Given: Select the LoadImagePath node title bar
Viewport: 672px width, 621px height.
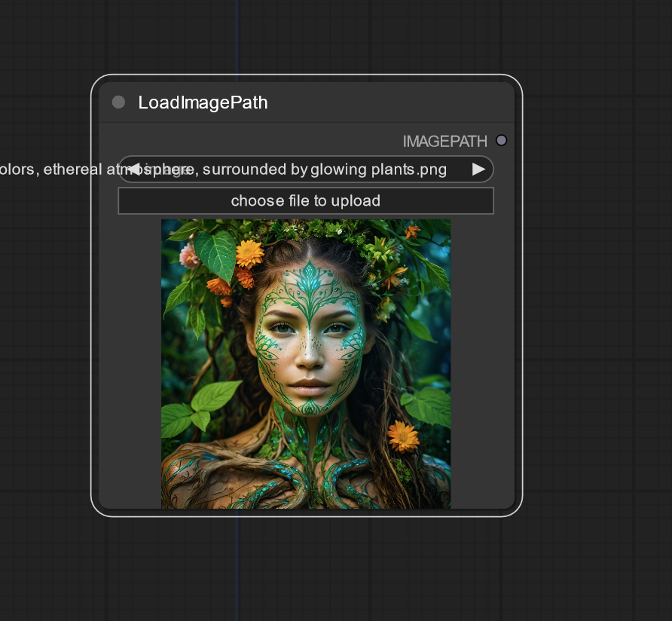Looking at the screenshot, I should (x=203, y=102).
